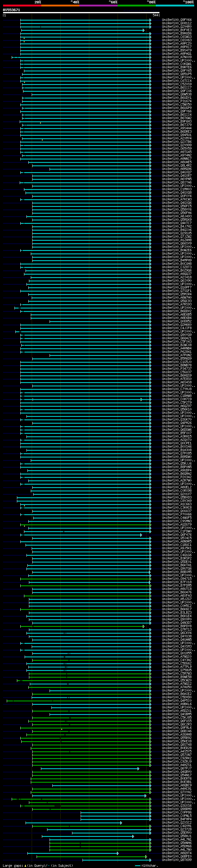Viewport: 197px width, 868px height.
Task: Click the query name AV553671
Action: [11, 10]
